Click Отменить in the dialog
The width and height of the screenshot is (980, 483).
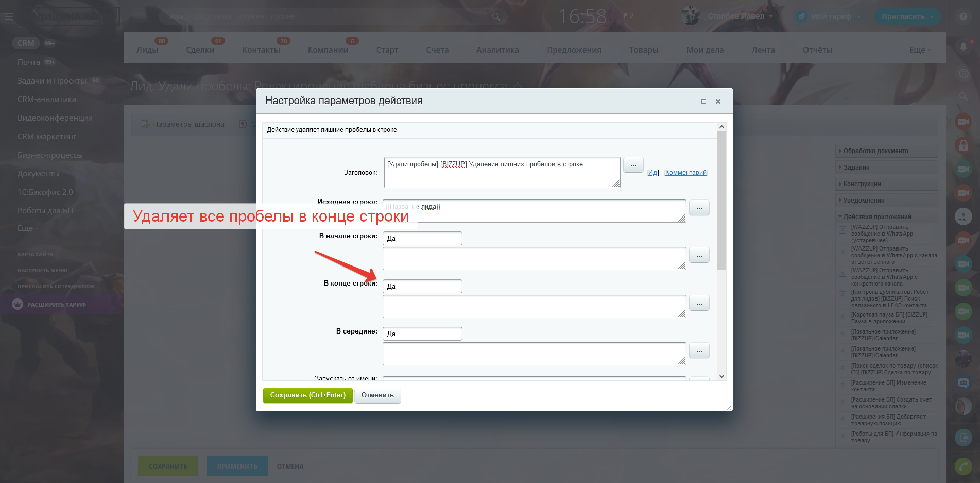pyautogui.click(x=377, y=395)
